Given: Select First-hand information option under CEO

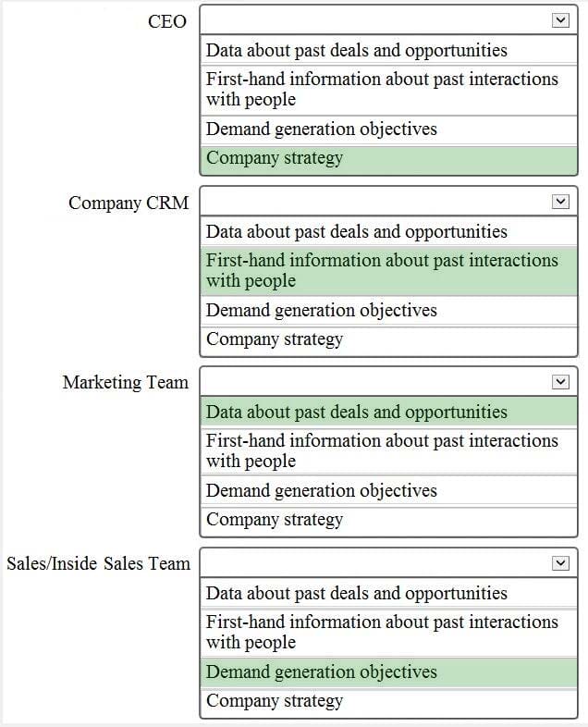Looking at the screenshot, I should pyautogui.click(x=388, y=90).
